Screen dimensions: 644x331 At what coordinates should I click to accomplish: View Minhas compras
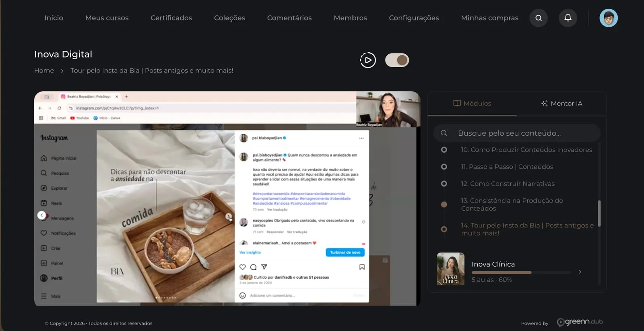(490, 18)
